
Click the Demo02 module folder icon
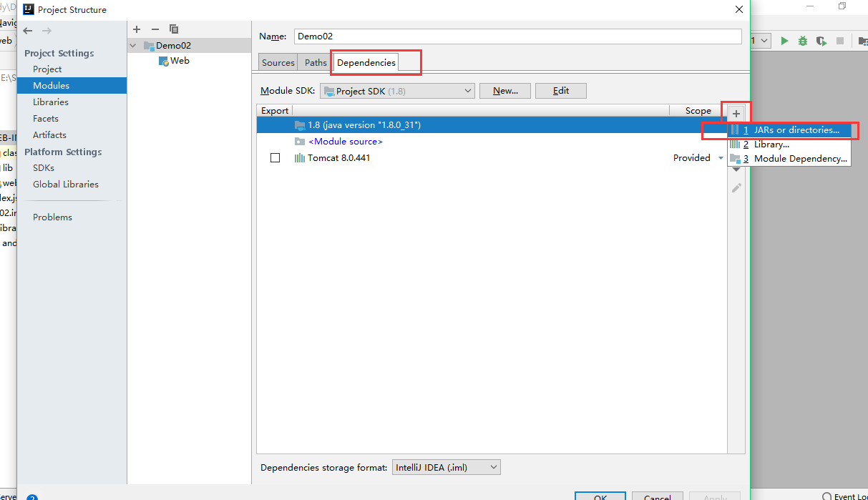pyautogui.click(x=149, y=45)
